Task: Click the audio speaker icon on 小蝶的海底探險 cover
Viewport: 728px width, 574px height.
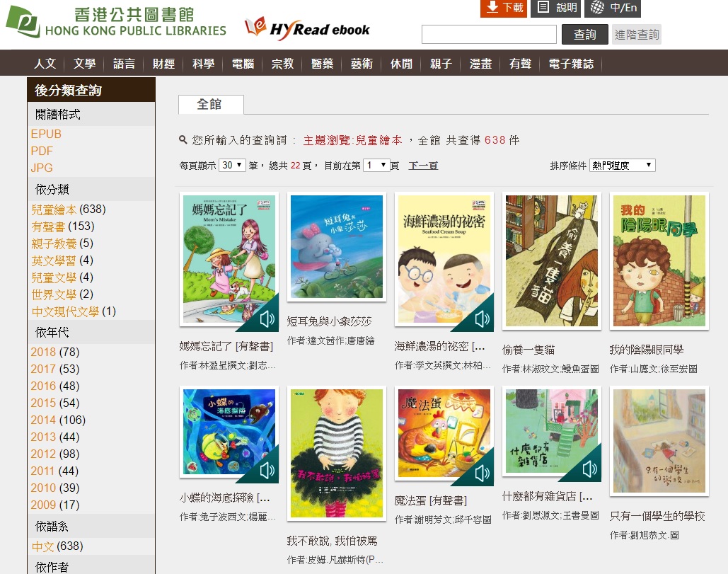Action: [x=267, y=471]
